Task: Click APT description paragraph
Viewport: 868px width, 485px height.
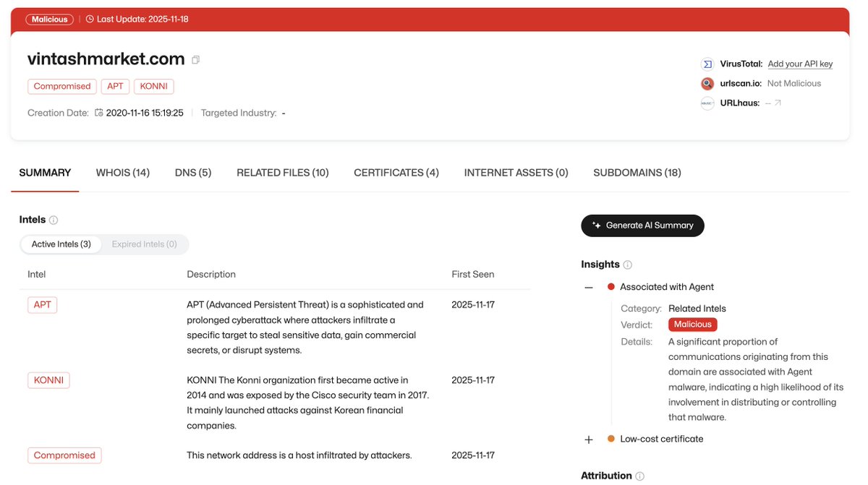Action: (305, 327)
